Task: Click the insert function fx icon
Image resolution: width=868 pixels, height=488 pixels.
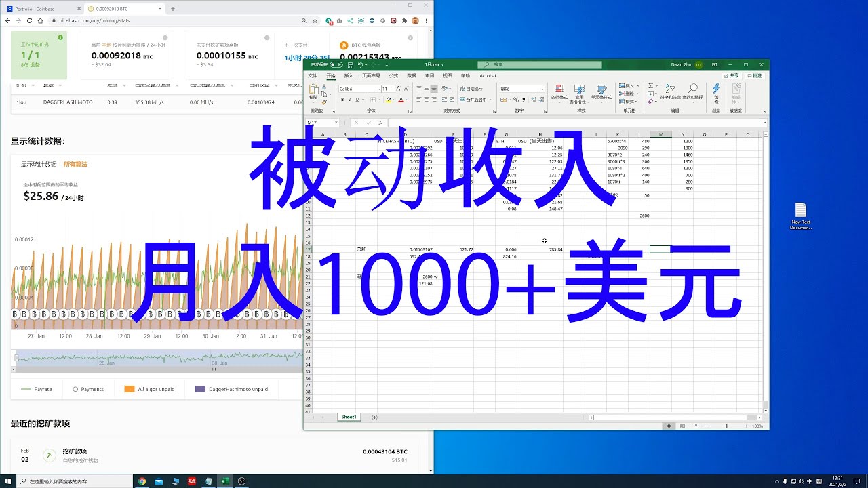Action: [380, 123]
